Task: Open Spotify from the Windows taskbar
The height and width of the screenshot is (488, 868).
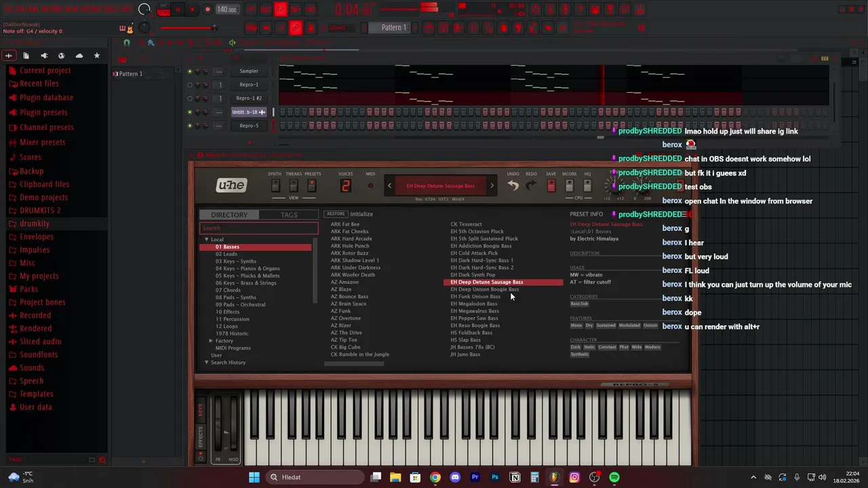Action: pyautogui.click(x=614, y=477)
